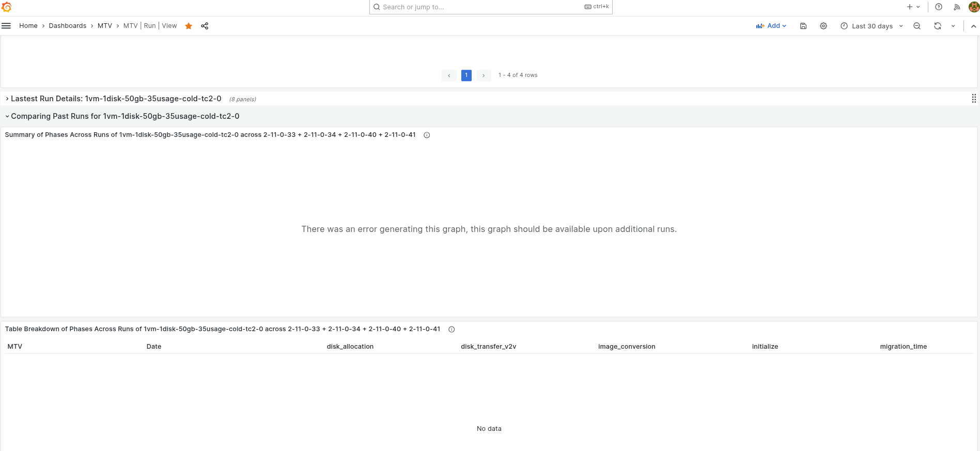Sort table by migration_time column
Image resolution: width=980 pixels, height=451 pixels.
coord(903,347)
